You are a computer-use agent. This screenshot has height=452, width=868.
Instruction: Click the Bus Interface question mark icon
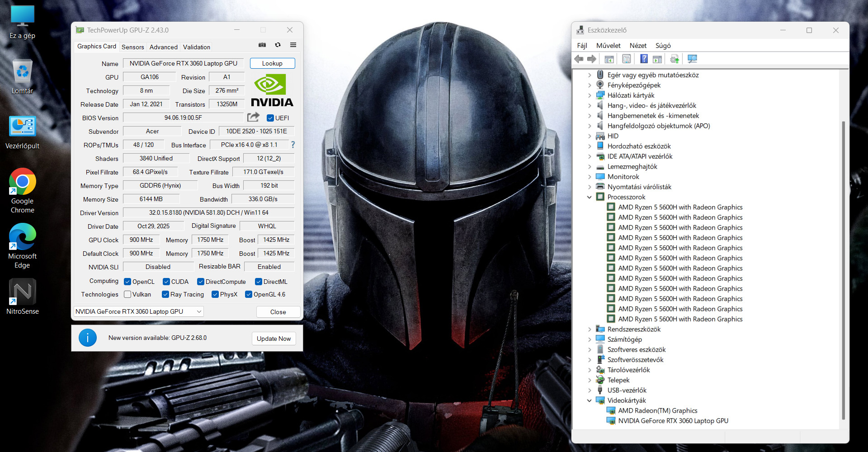pos(293,145)
